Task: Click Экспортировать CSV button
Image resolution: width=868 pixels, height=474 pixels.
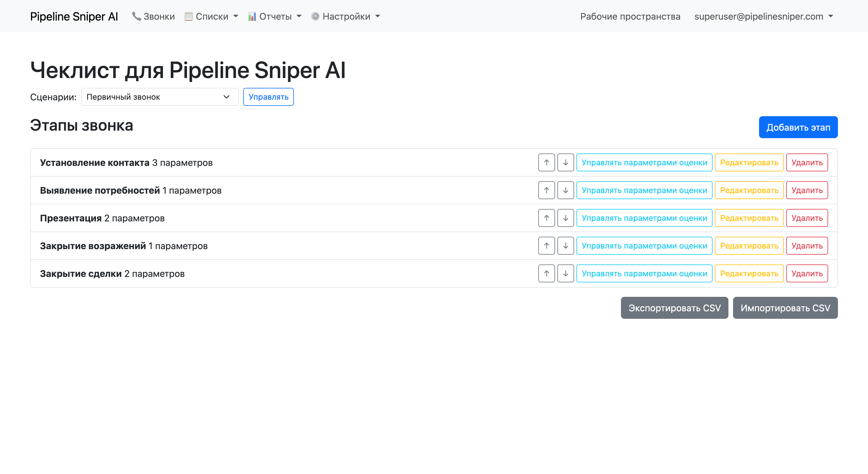Action: tap(674, 308)
